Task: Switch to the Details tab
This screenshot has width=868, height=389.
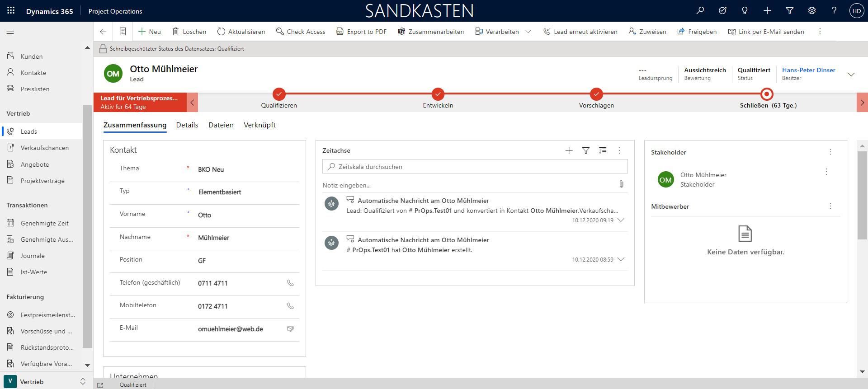Action: coord(187,125)
